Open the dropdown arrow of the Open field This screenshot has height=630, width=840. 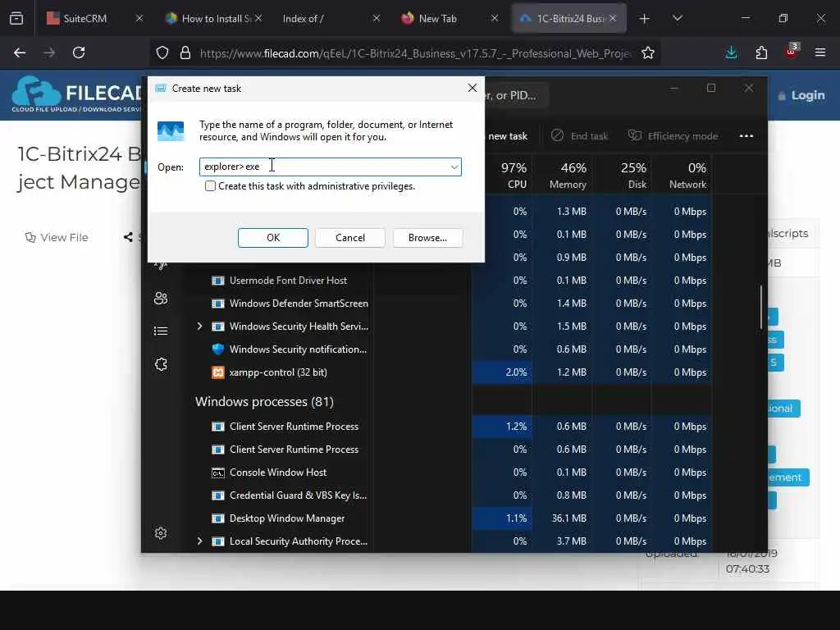(454, 167)
